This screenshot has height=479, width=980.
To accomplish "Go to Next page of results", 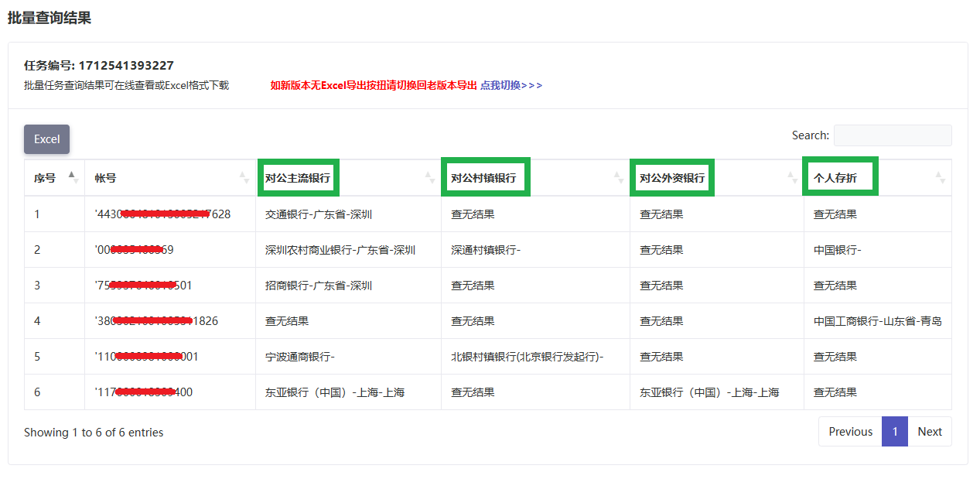I will click(x=930, y=432).
